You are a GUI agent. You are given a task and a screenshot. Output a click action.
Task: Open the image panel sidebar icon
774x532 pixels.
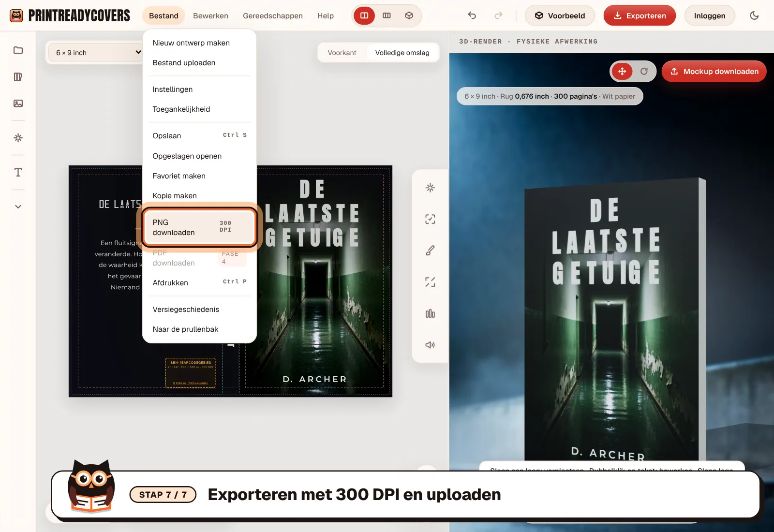18,103
